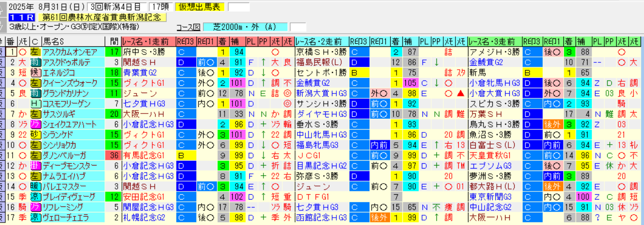Click the ソラ badge beside シェイクユアハート

point(35,124)
